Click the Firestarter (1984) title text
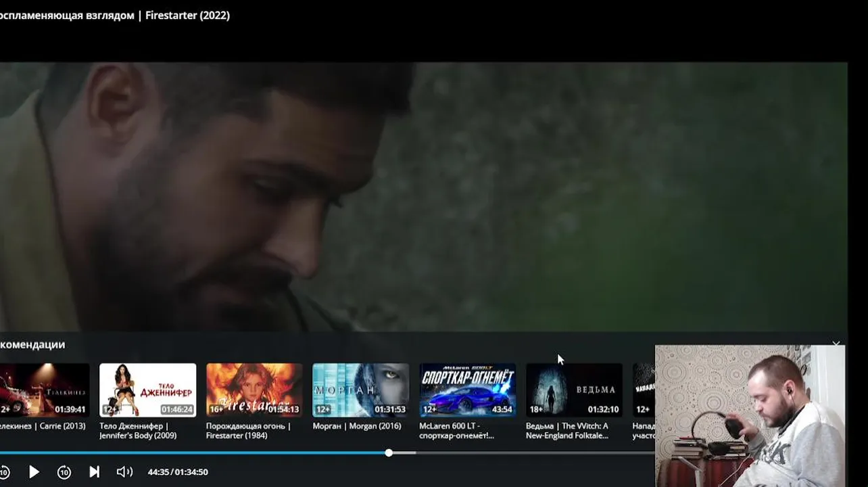The width and height of the screenshot is (868, 487). (248, 431)
